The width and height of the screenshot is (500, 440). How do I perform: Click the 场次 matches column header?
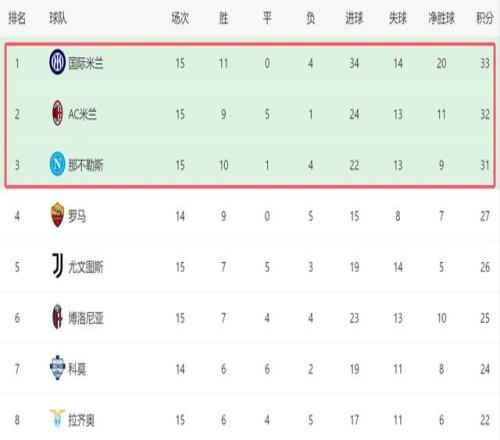[180, 18]
